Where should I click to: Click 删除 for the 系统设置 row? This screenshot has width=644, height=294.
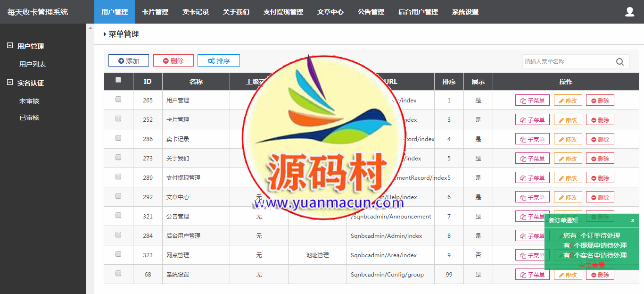(x=600, y=275)
